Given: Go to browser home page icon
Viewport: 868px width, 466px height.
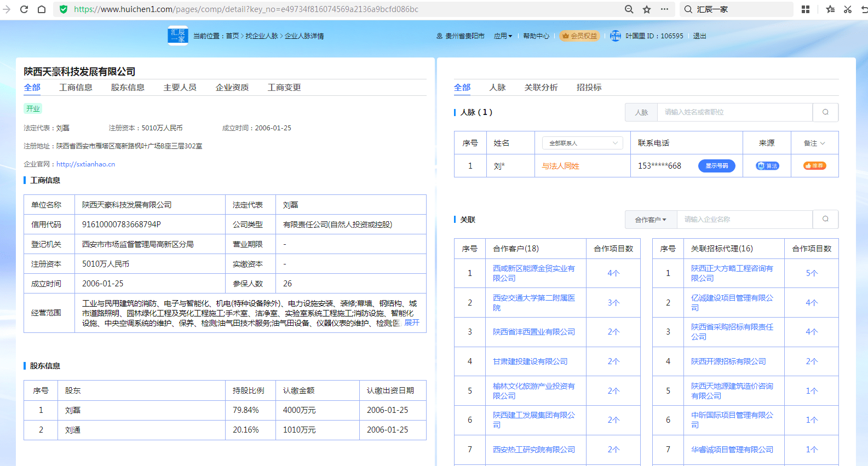Looking at the screenshot, I should tap(42, 9).
